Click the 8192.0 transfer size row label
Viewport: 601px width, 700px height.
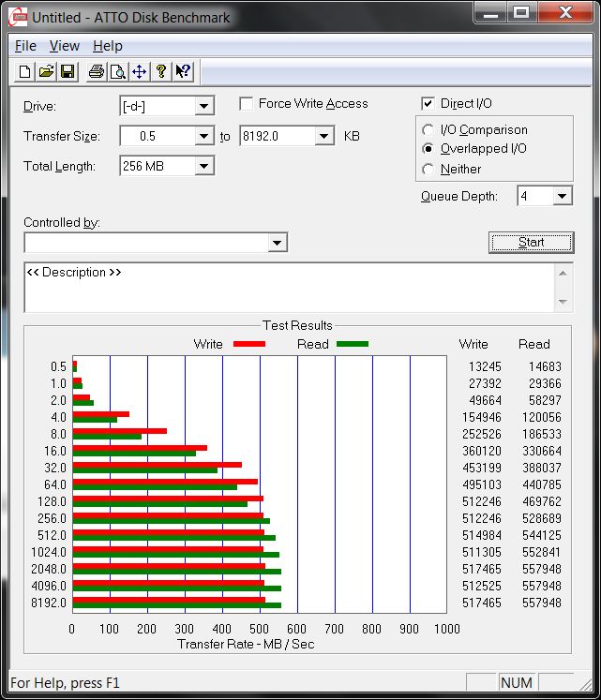pos(49,603)
